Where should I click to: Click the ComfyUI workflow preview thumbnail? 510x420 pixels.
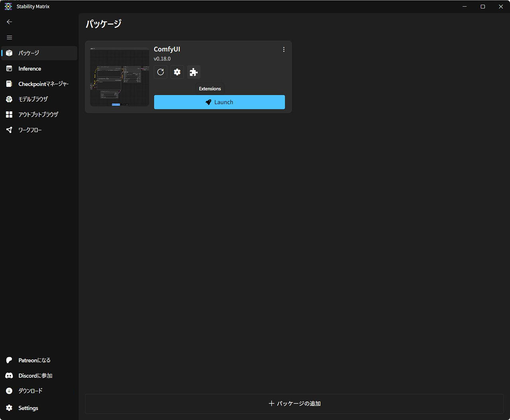coord(120,77)
